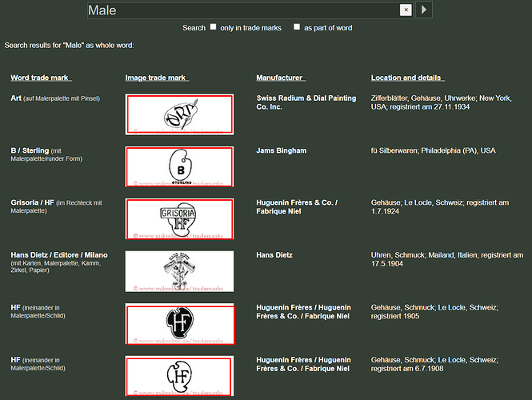The image size is (532, 400).
Task: Select the "B / Sterling" word trade mark entry
Action: point(30,150)
